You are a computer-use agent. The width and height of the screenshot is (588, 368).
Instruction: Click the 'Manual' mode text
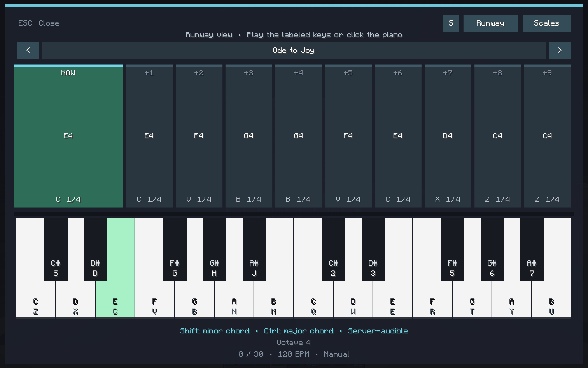click(337, 354)
